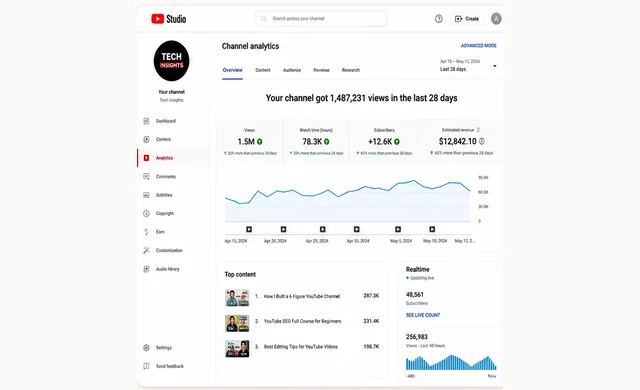Switch to the Research tab
640x390 pixels.
point(351,70)
